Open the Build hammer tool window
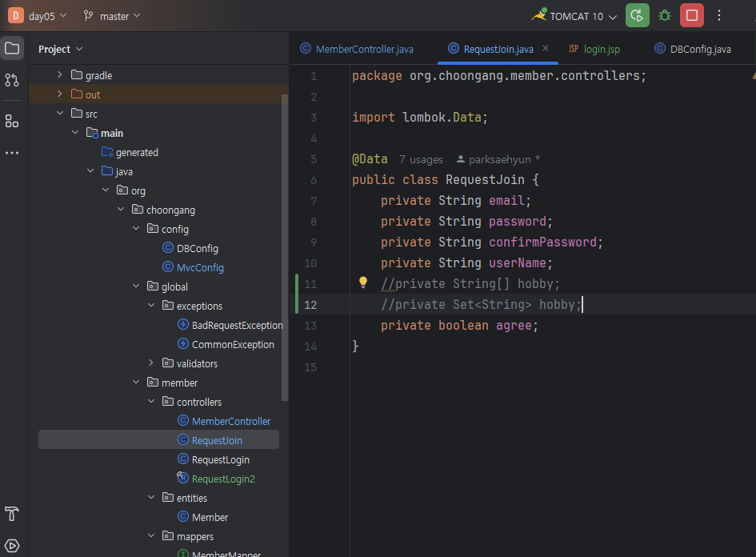Viewport: 756px width, 557px height. (12, 513)
